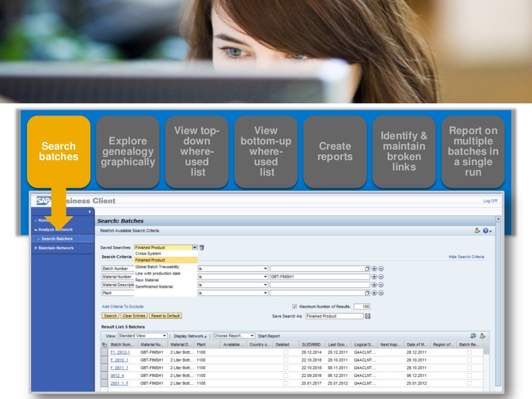The width and height of the screenshot is (532, 399).
Task: Click the Material Number value field GBT-FINISH1
Action: [320, 276]
